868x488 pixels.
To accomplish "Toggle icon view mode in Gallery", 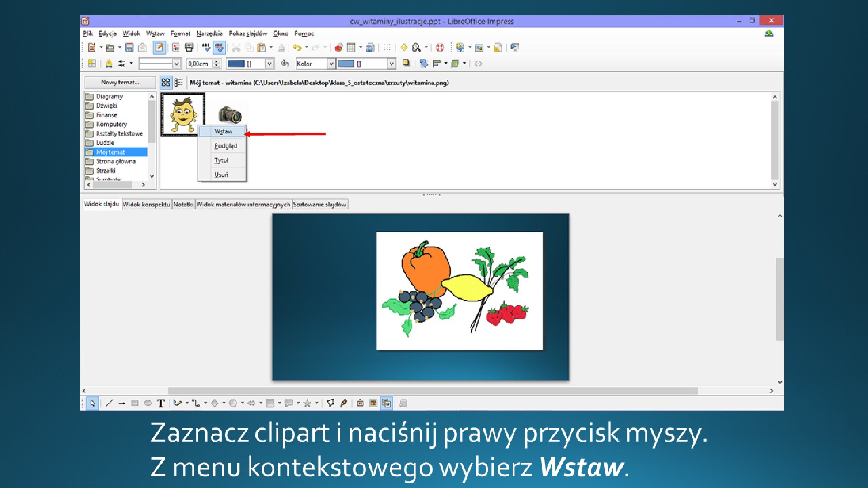I will [166, 83].
